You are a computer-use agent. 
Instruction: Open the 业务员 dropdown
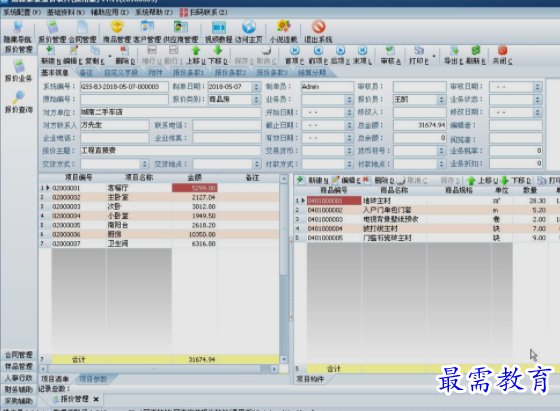click(350, 100)
